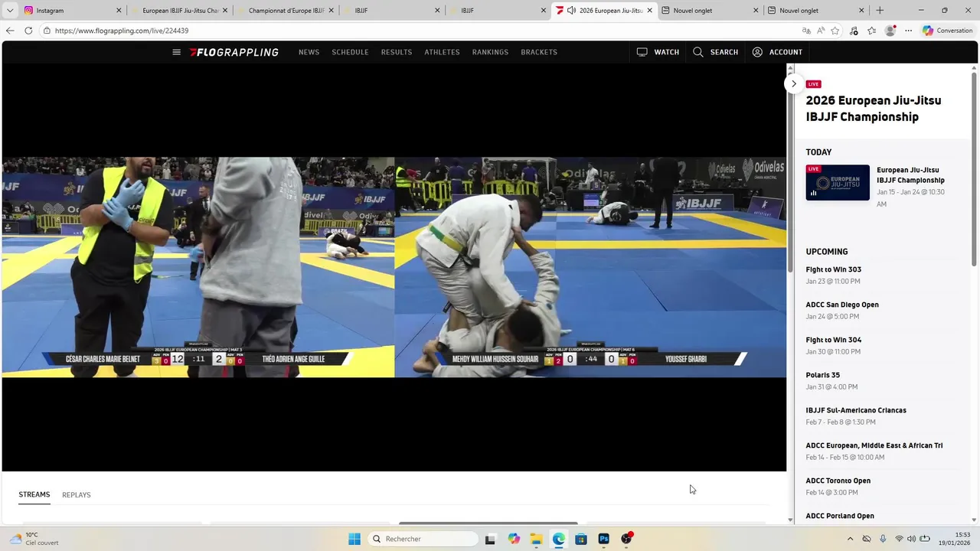This screenshot has width=980, height=551.
Task: Click the translate page icon
Action: (806, 31)
